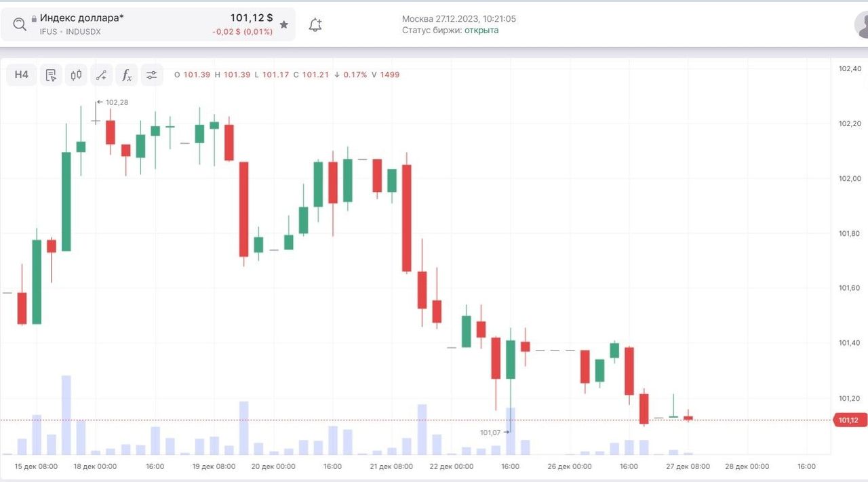Click the 102,00 price axis label
The height and width of the screenshot is (482, 868).
coord(850,179)
